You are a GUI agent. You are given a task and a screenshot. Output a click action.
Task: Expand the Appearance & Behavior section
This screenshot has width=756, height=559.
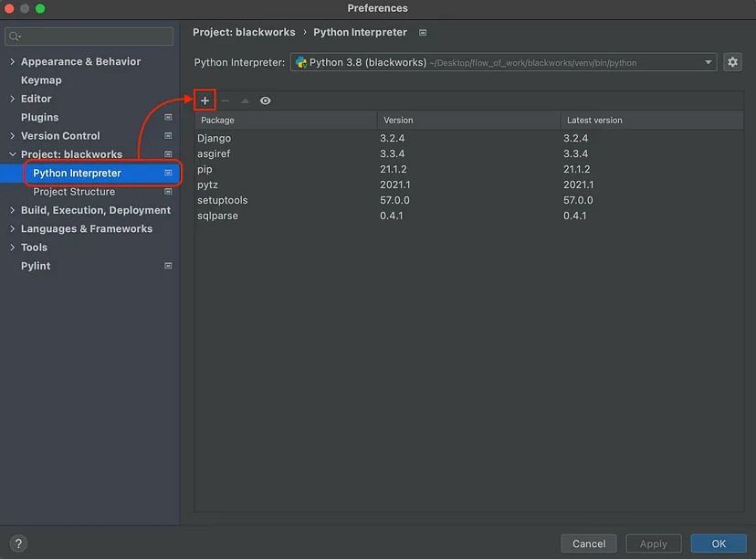13,61
